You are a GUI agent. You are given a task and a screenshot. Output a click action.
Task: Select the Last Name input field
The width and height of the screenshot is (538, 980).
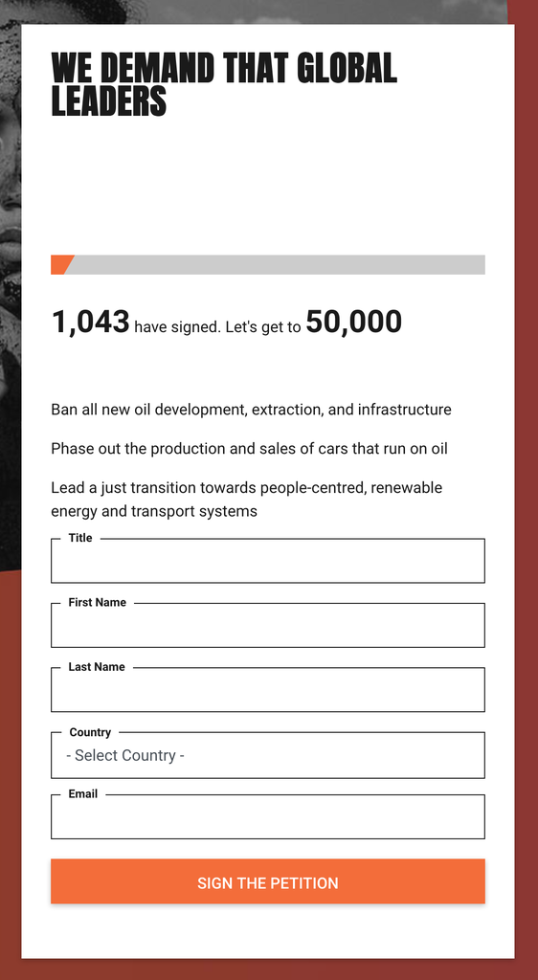pyautogui.click(x=267, y=689)
